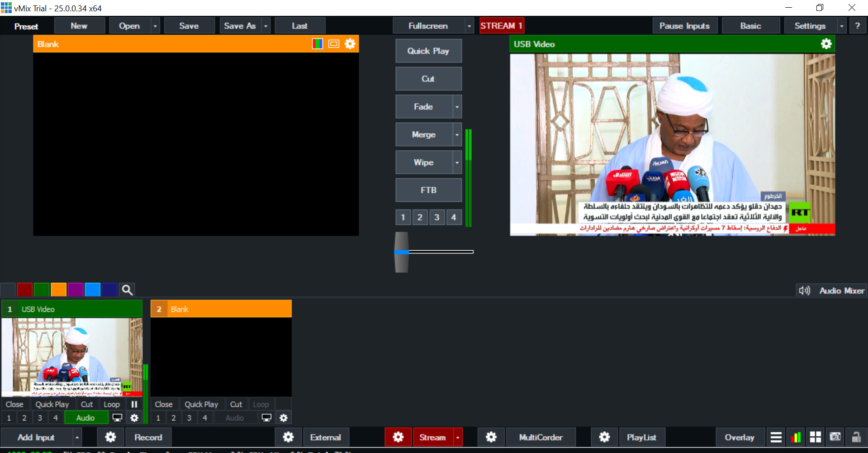
Task: Click the picture-in-picture icon on the Blank preview
Action: [x=334, y=43]
